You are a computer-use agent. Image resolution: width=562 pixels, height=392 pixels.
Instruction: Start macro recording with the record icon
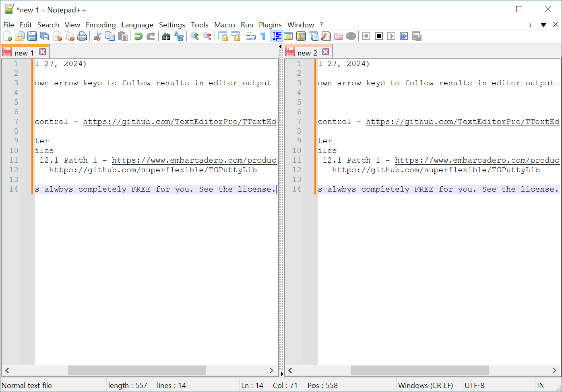coord(366,36)
